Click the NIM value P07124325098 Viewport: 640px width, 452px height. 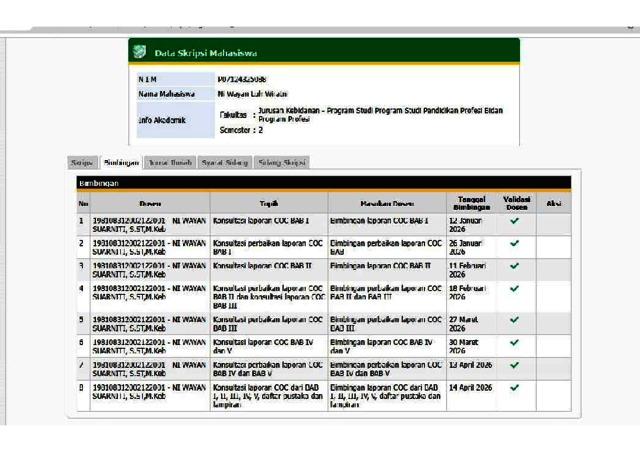pyautogui.click(x=242, y=79)
